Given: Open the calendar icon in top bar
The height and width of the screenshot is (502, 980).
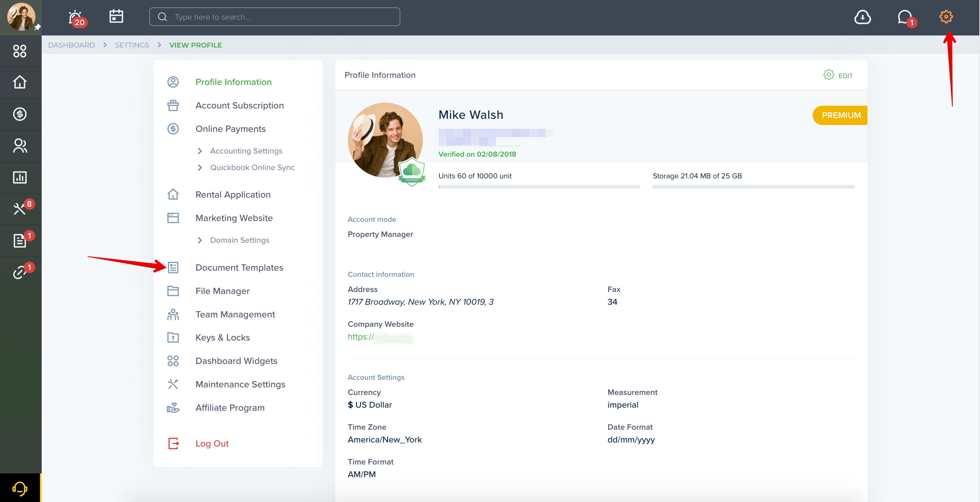Looking at the screenshot, I should click(x=116, y=16).
